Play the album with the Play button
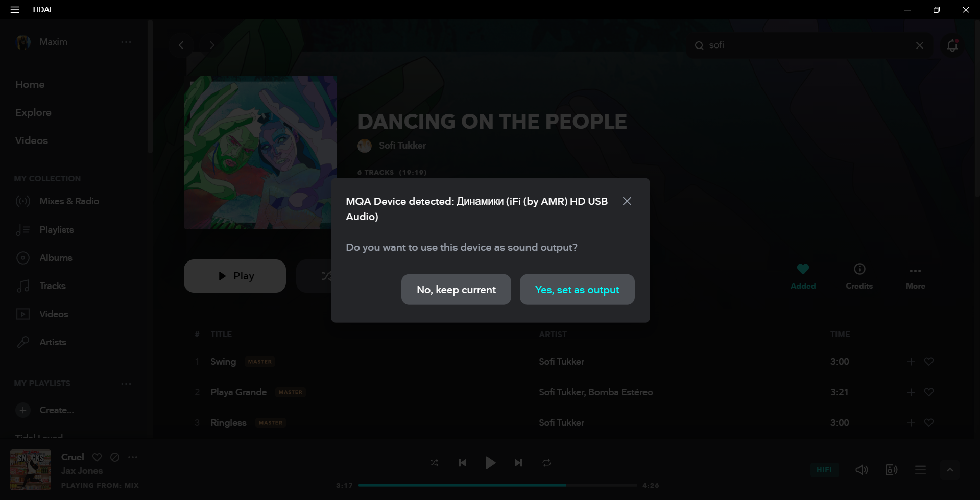The image size is (980, 500). click(235, 276)
